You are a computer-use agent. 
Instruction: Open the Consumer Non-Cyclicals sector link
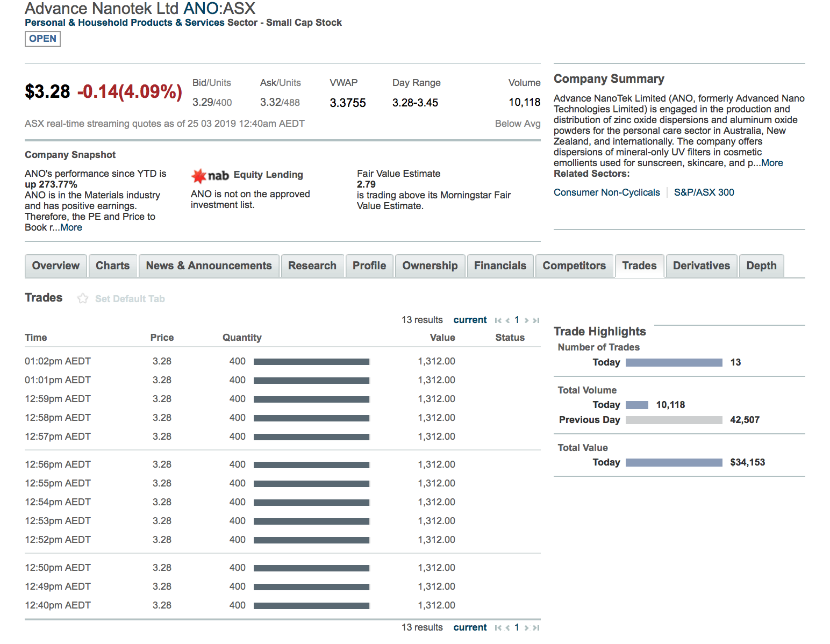click(607, 192)
